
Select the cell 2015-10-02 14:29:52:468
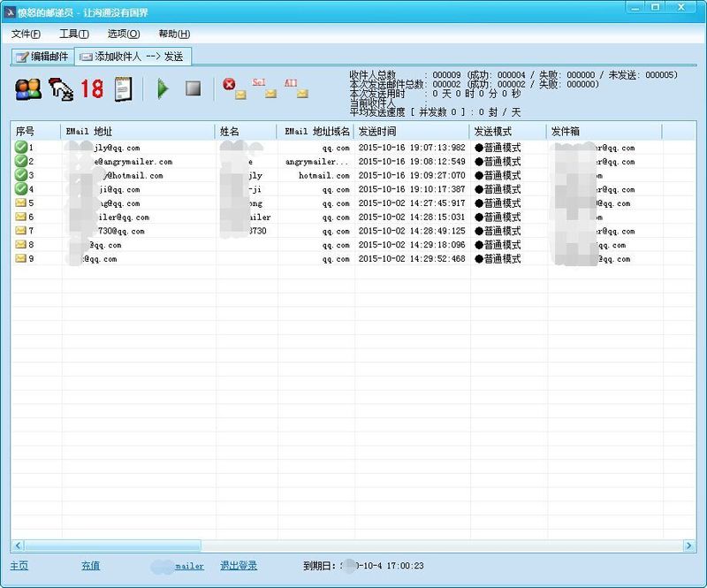pos(412,259)
